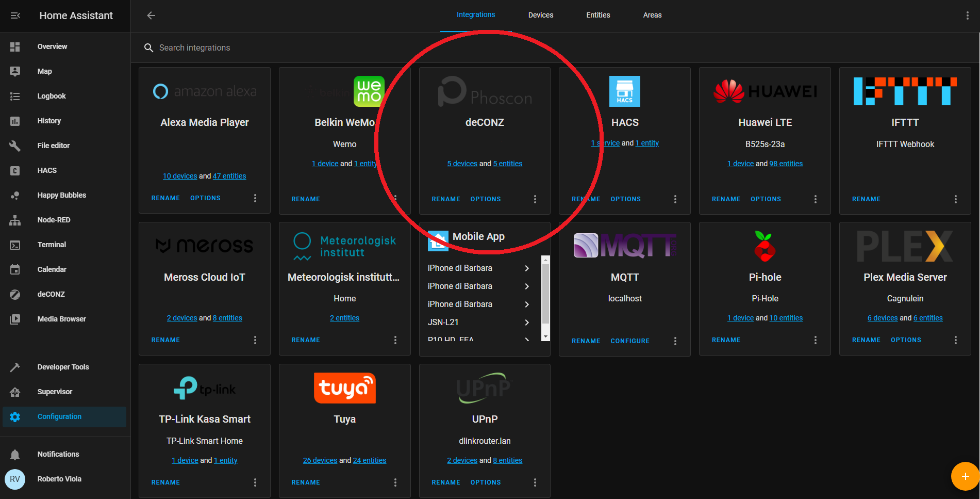
Task: Open Alexa's 47 entities link
Action: 229,176
